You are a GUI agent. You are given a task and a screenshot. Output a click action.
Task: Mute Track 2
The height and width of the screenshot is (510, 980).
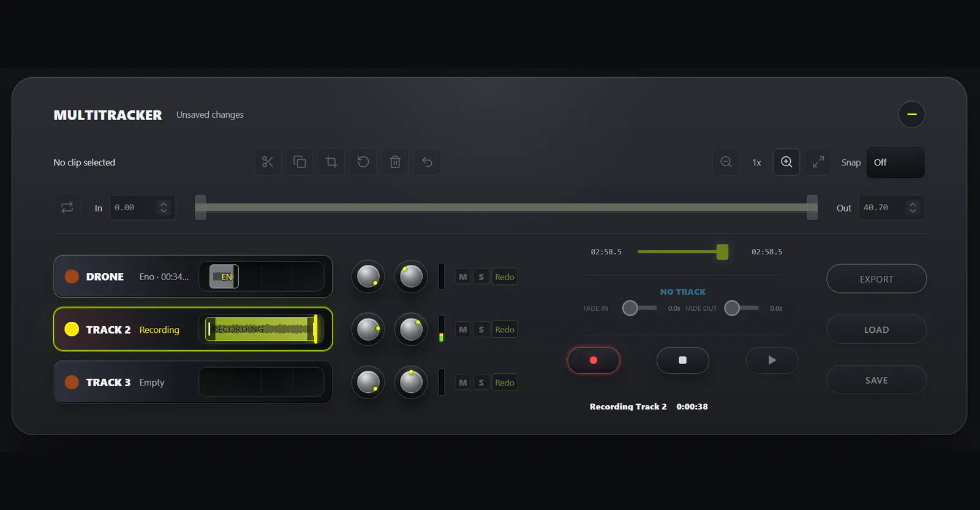(x=463, y=329)
